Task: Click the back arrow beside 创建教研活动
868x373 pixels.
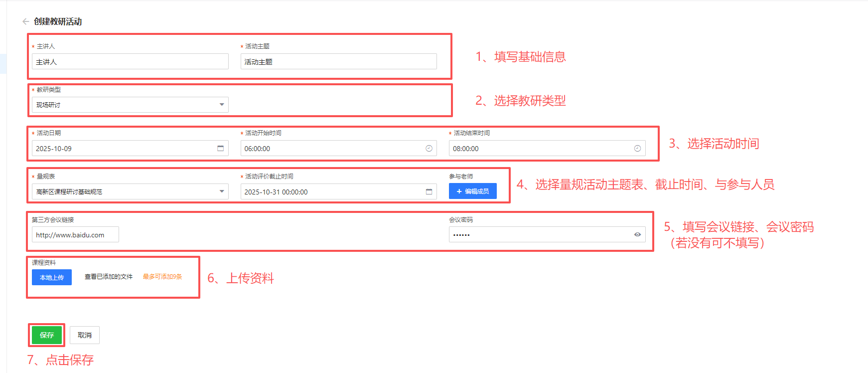Action: (25, 21)
